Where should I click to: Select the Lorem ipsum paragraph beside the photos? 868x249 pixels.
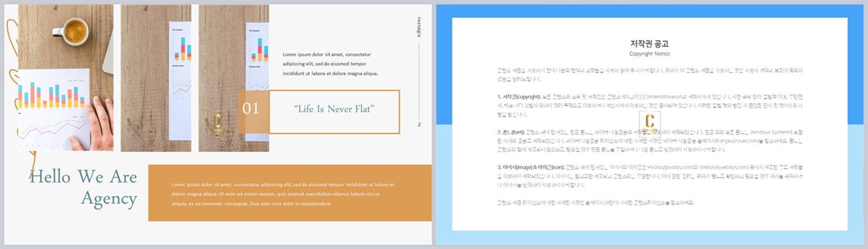(x=330, y=63)
